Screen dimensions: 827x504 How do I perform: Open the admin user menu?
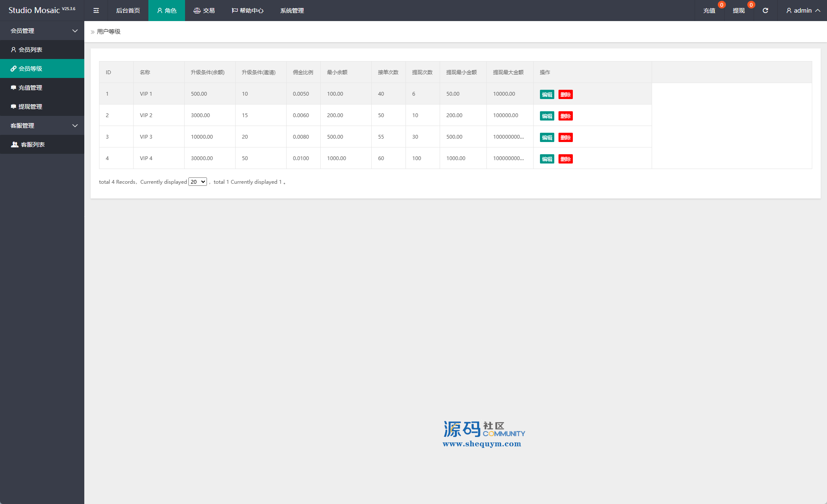tap(803, 11)
